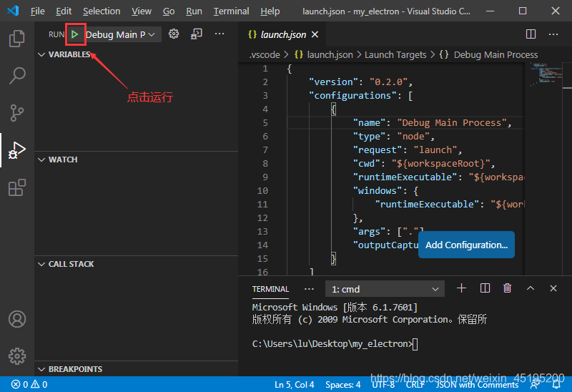Switch to the launch.json editor tab

(282, 34)
